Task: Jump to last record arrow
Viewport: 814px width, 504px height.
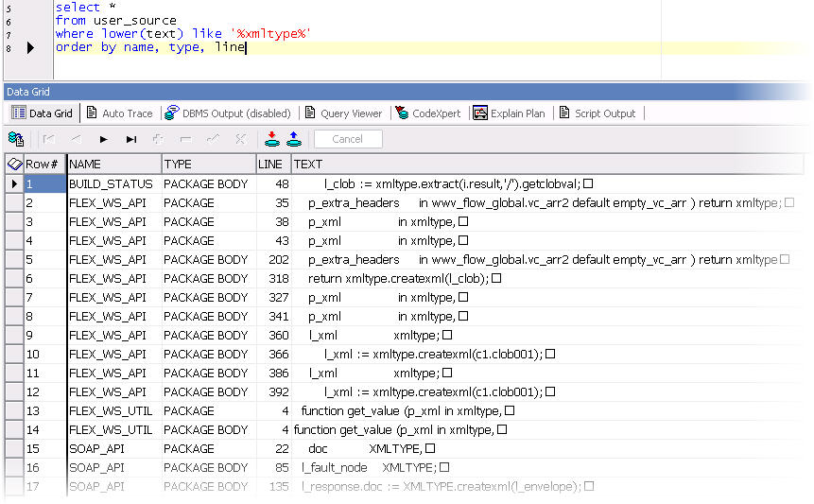Action: [x=130, y=139]
